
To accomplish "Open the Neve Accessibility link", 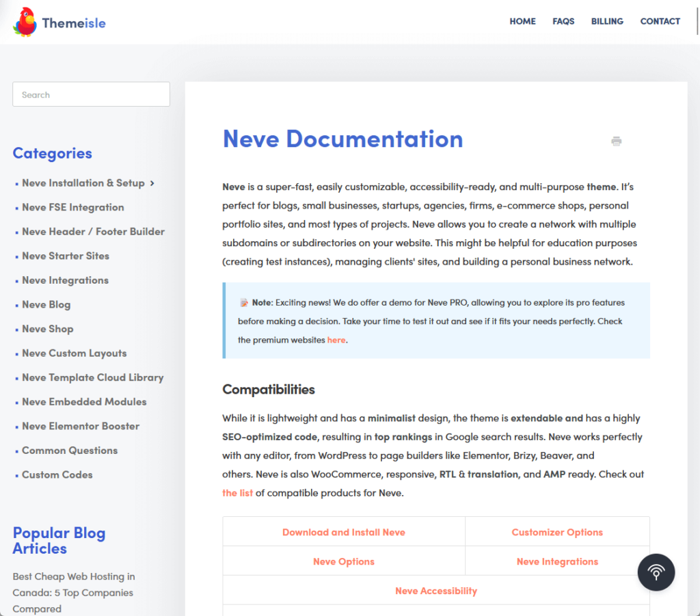I will click(436, 591).
